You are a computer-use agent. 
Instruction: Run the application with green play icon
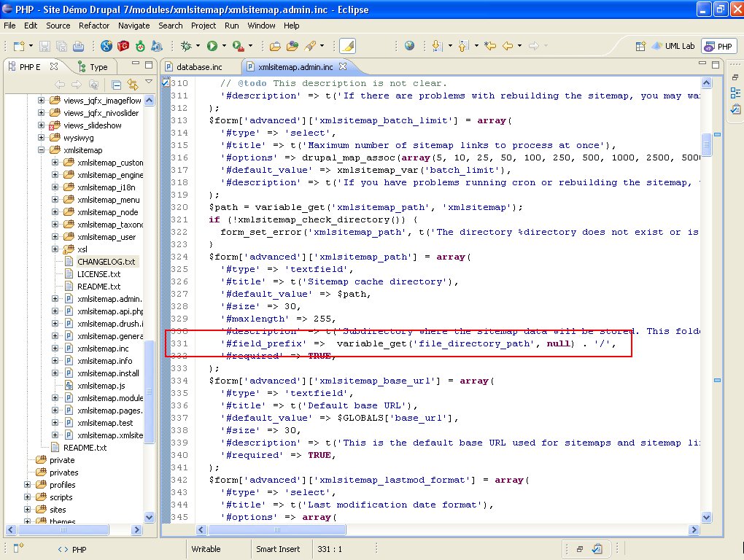(212, 46)
